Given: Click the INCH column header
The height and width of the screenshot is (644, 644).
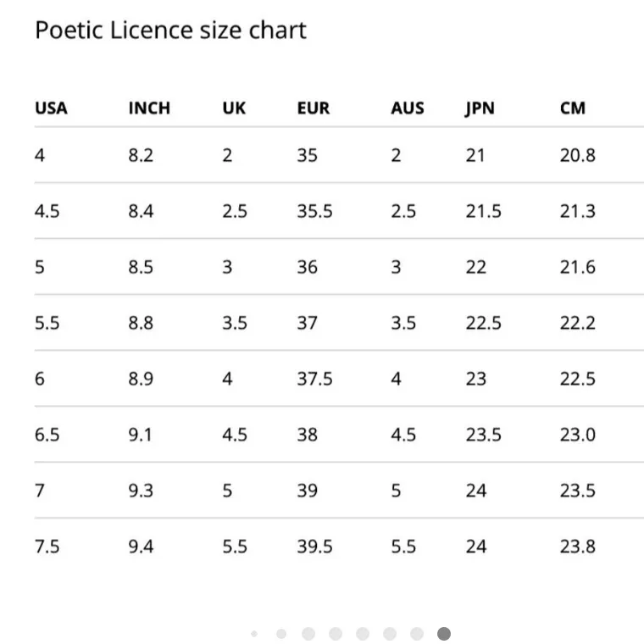Looking at the screenshot, I should pyautogui.click(x=149, y=108).
